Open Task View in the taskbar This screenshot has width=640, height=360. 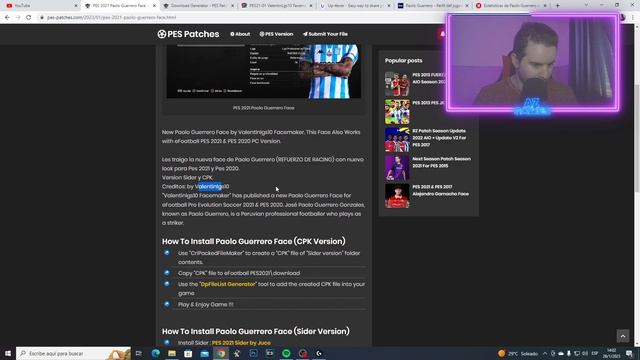pos(139,353)
